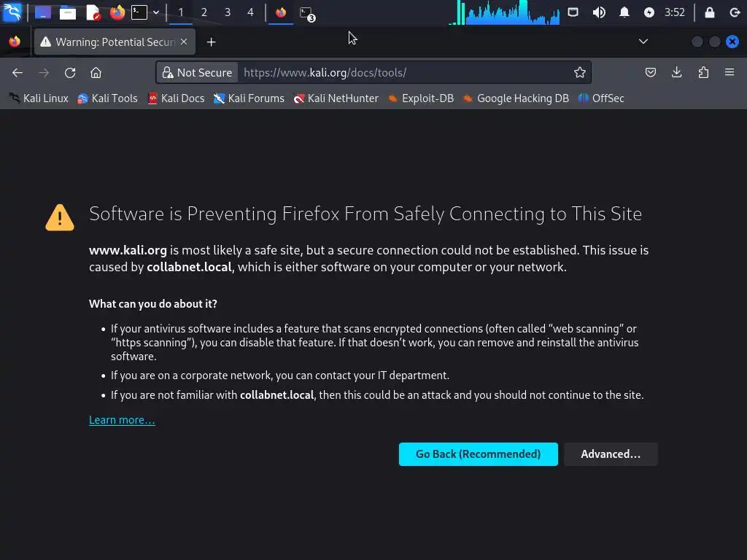Open the Advanced… options button

pos(611,454)
